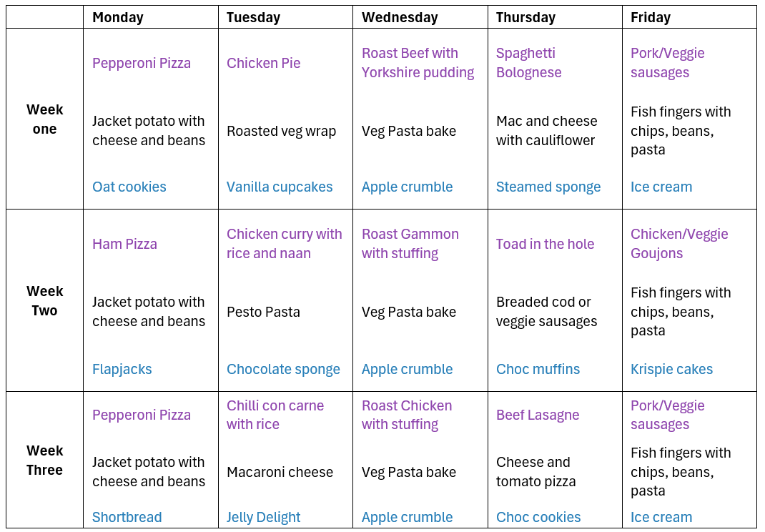
Task: Click Jelly Delight dessert
Action: point(263,517)
